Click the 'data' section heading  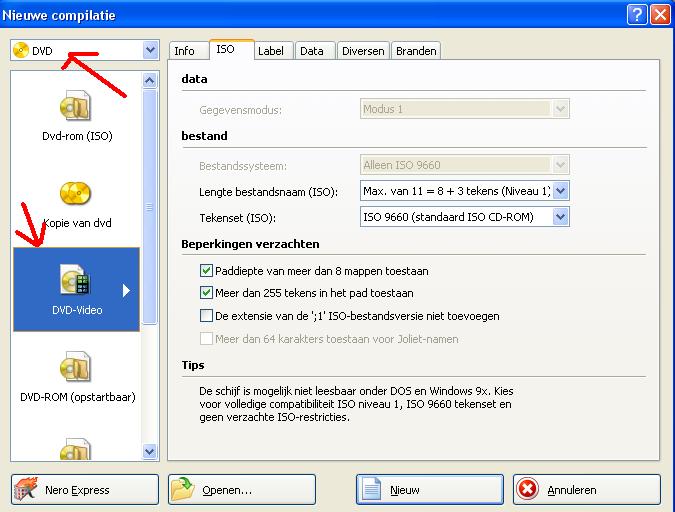coord(194,79)
